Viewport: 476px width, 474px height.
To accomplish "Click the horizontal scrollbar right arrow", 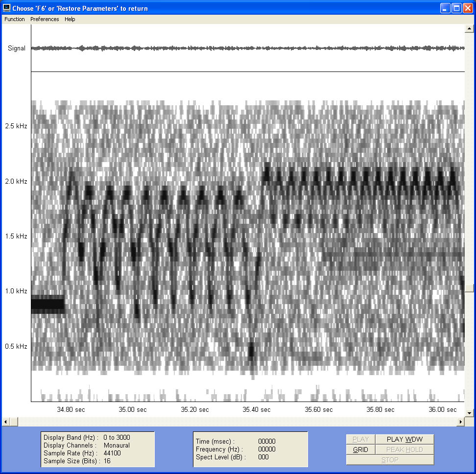I will (x=461, y=422).
